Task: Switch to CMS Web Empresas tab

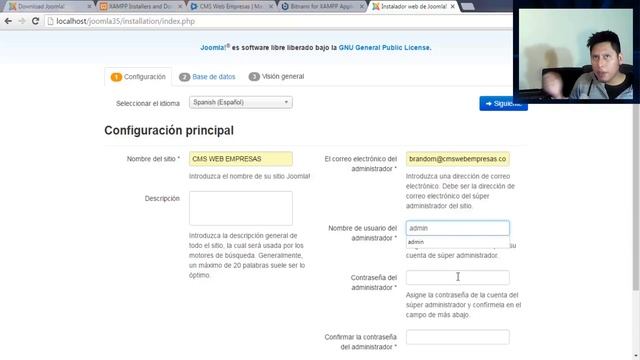Action: tap(231, 7)
